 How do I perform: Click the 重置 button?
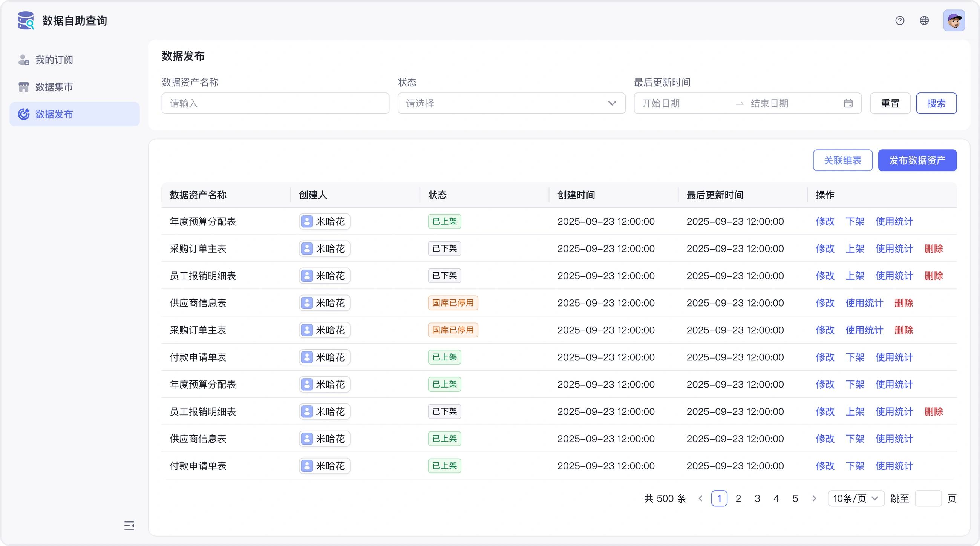tap(890, 103)
